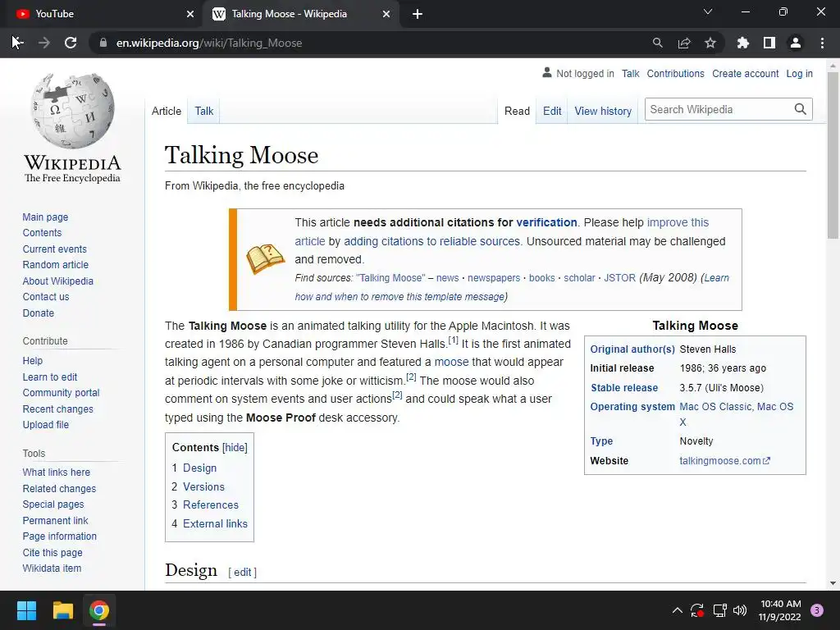The height and width of the screenshot is (630, 840).
Task: Share this page via the share icon
Action: [684, 43]
